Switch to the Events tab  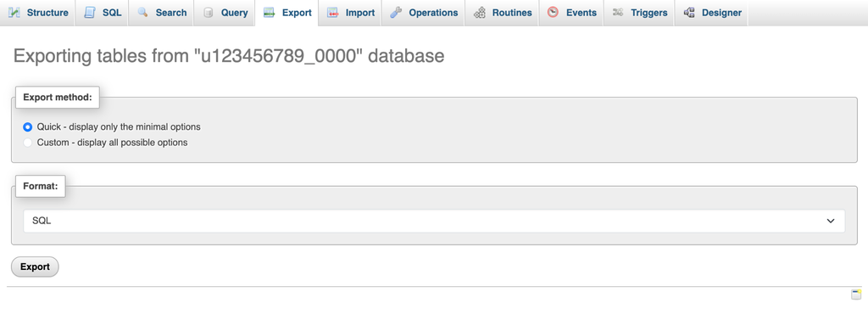pos(572,13)
